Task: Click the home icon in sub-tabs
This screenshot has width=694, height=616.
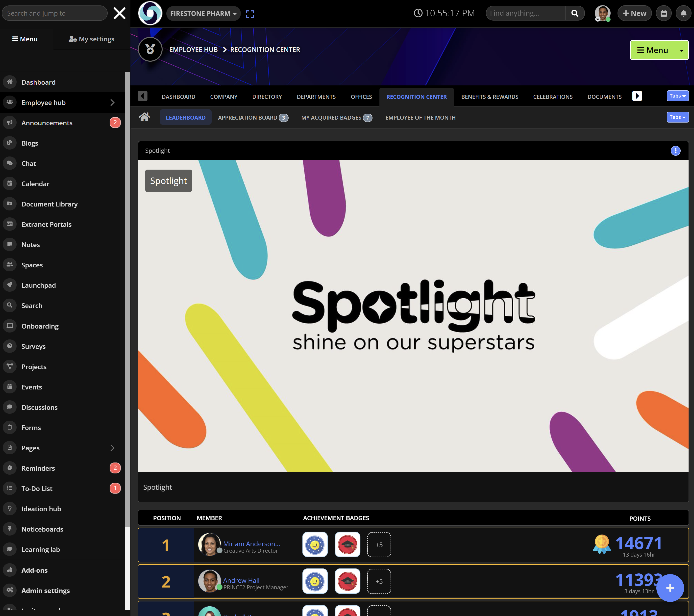Action: [144, 117]
